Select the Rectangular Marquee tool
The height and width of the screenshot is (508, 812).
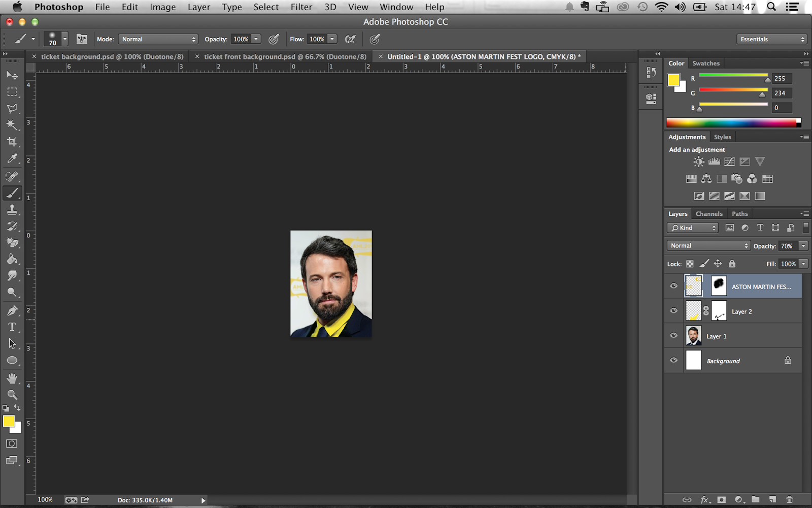click(x=12, y=92)
